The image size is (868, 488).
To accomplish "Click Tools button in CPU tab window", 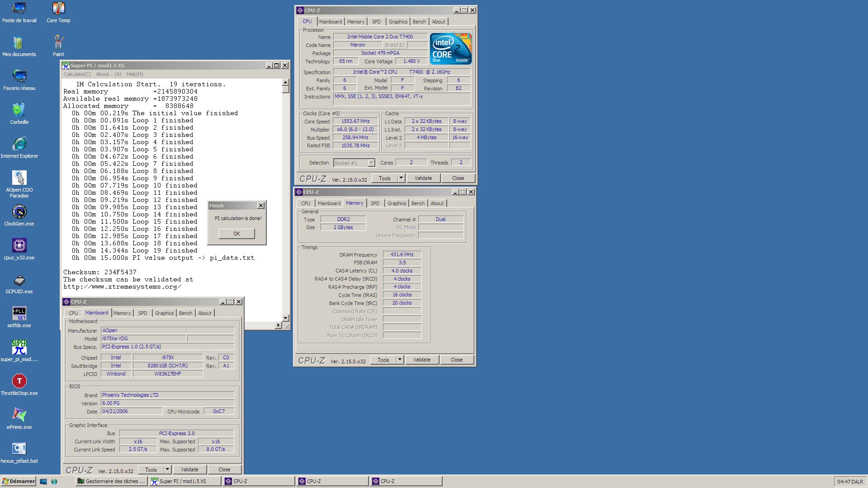I will (x=385, y=178).
